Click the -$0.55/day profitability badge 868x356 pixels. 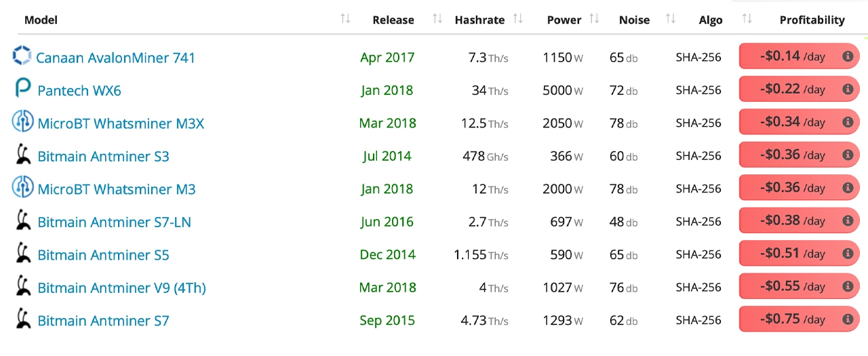coord(799,286)
